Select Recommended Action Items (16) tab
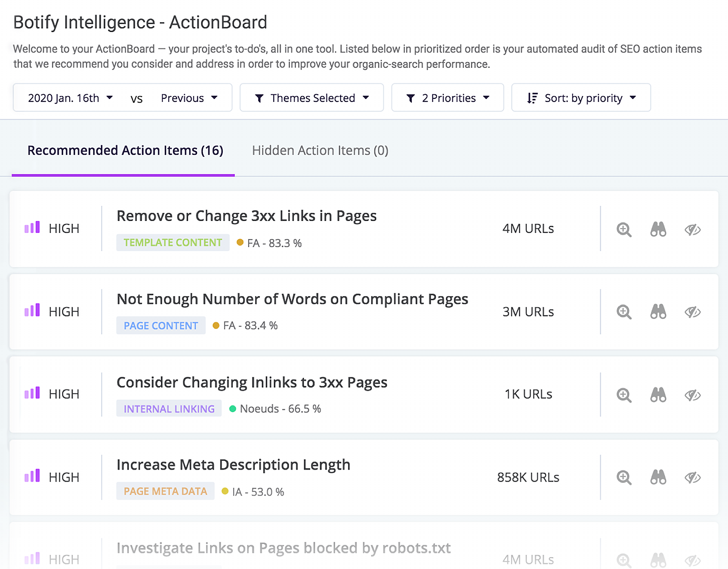The height and width of the screenshot is (569, 728). (x=125, y=150)
